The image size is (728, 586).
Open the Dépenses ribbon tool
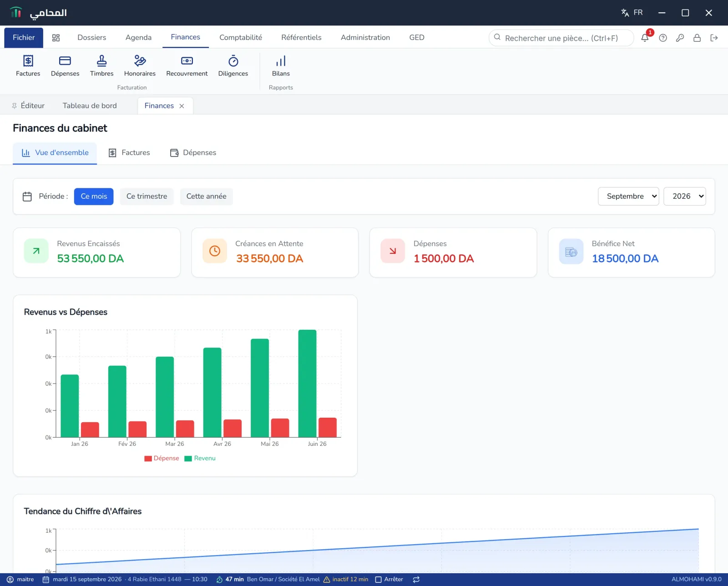(65, 66)
